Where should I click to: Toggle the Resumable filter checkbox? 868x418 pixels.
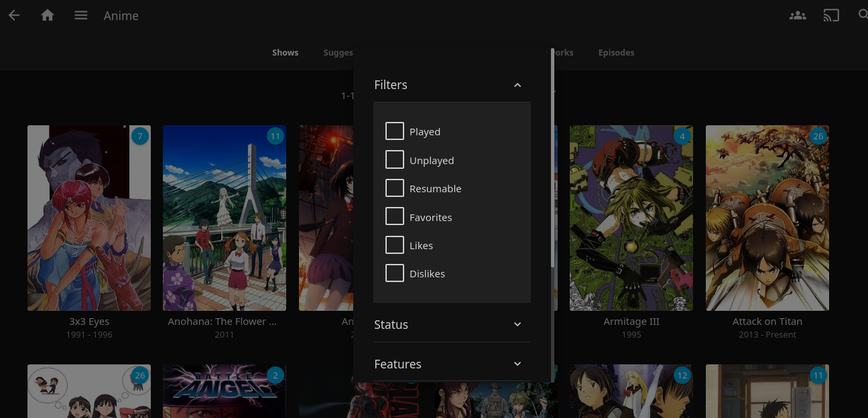point(395,188)
